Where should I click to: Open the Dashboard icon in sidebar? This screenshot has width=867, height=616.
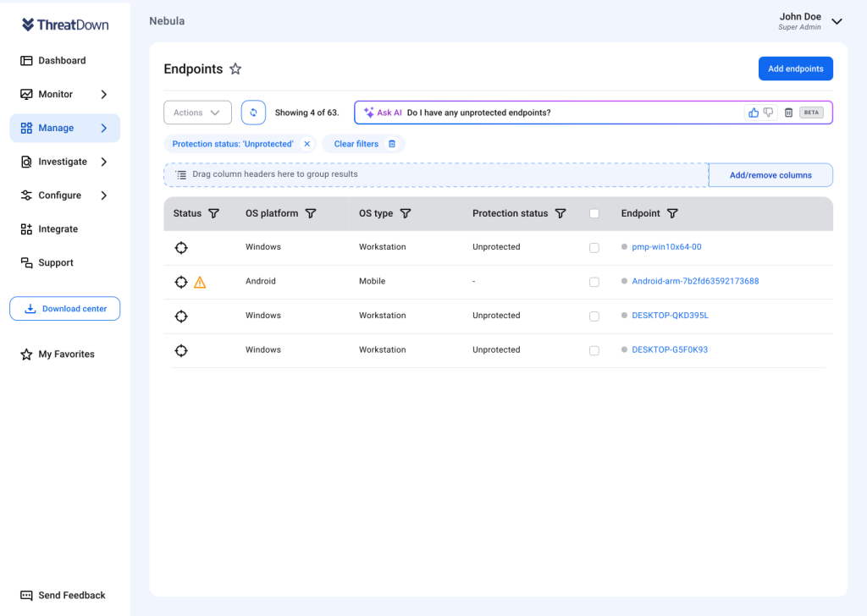[26, 61]
